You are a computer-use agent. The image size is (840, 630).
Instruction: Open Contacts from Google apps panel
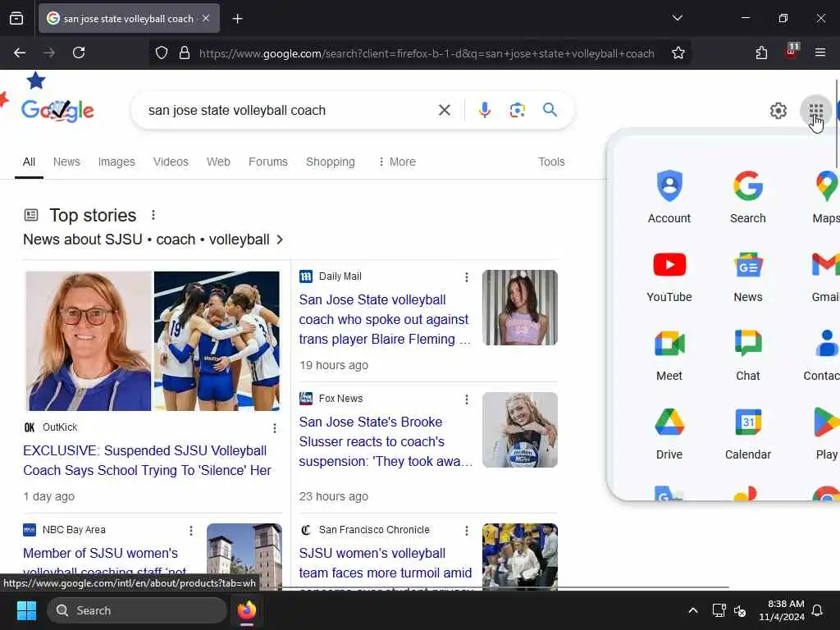[x=822, y=355]
